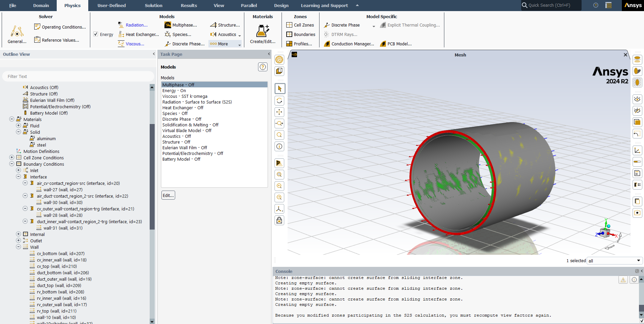Viewport: 644px width, 324px height.
Task: Click the reflections toggle icon
Action: click(x=637, y=60)
